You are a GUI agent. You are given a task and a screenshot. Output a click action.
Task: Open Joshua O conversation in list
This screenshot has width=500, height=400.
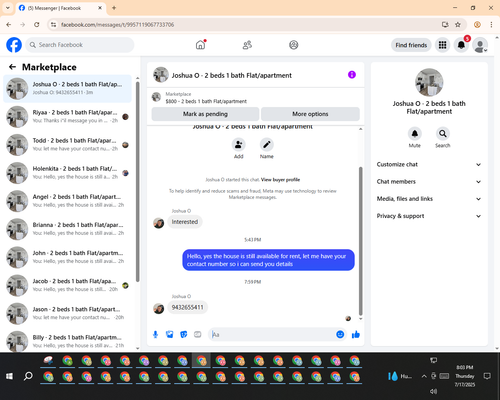pyautogui.click(x=67, y=88)
